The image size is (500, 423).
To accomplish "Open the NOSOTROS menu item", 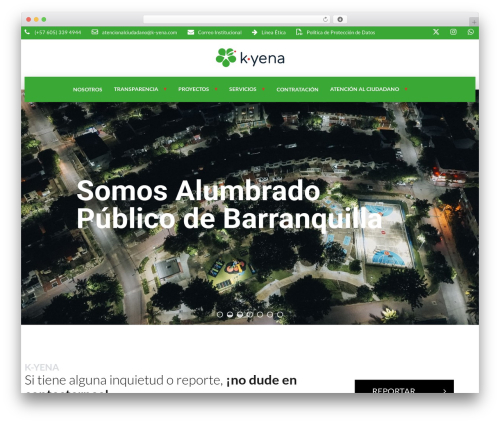I will point(87,89).
